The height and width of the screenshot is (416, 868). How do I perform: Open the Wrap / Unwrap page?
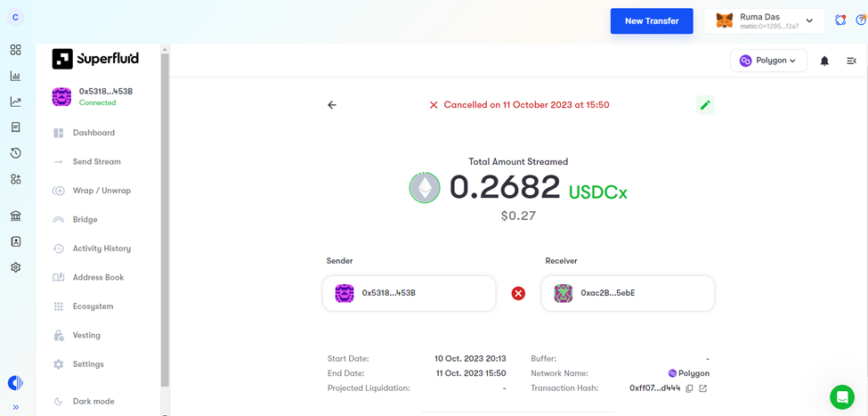(101, 191)
